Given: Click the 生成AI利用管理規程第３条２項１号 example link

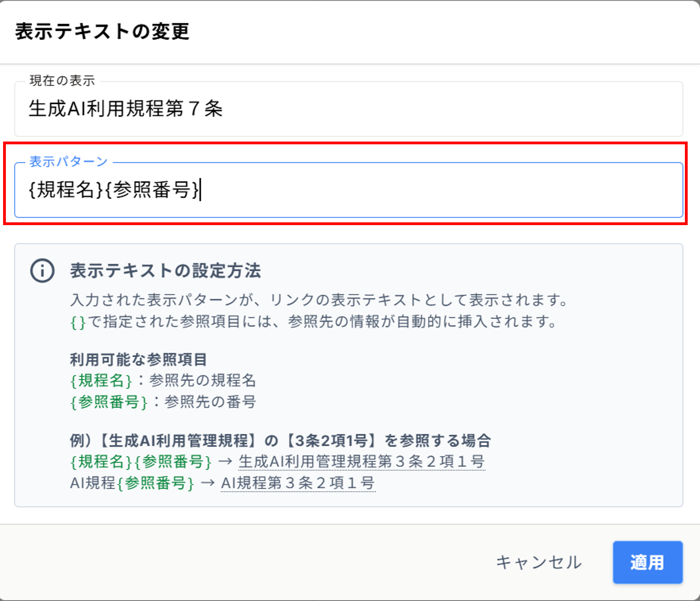Looking at the screenshot, I should point(362,462).
